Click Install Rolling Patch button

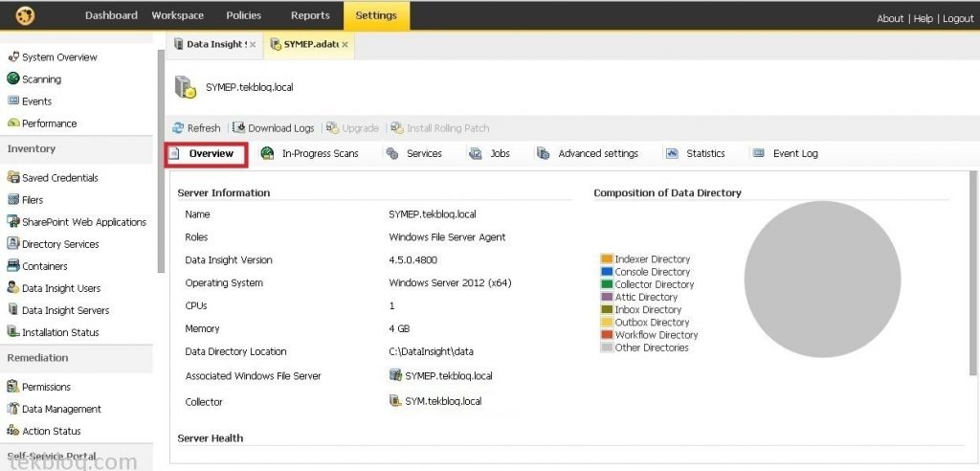click(440, 128)
